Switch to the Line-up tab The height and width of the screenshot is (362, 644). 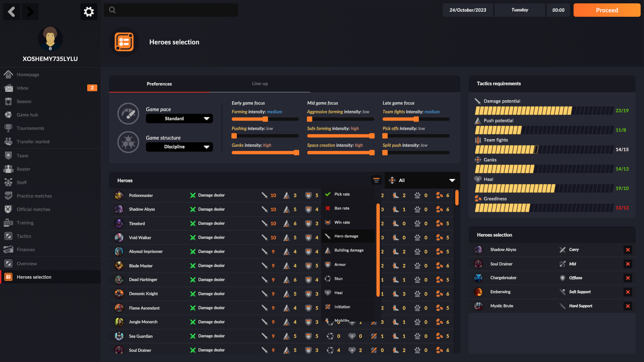point(260,83)
